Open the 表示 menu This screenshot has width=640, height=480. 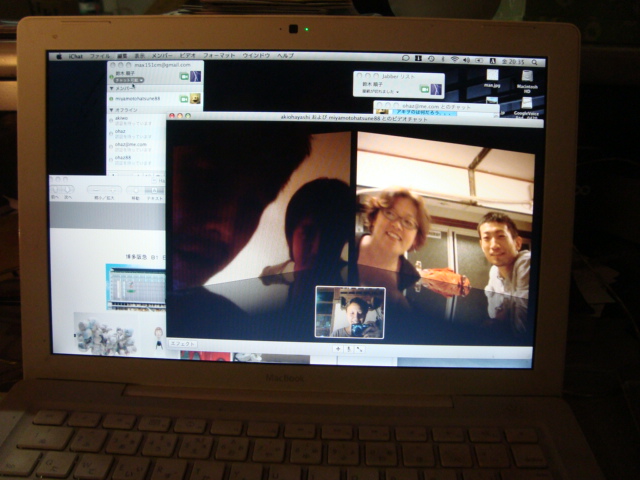click(140, 56)
